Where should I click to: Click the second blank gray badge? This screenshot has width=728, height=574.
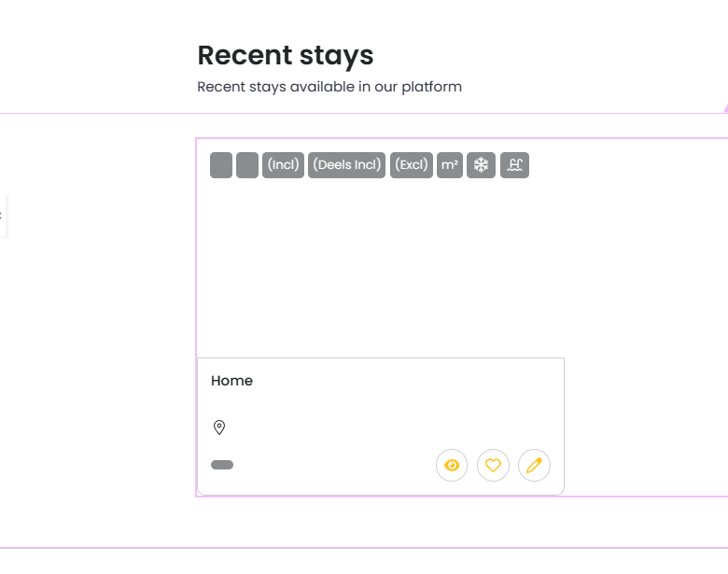[x=247, y=165]
